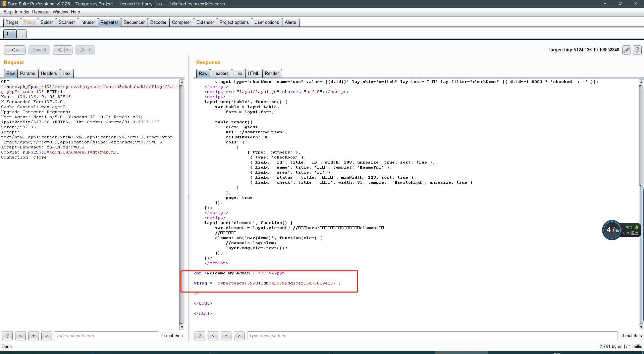Click request pane scrollbar down arrow

click(x=182, y=327)
